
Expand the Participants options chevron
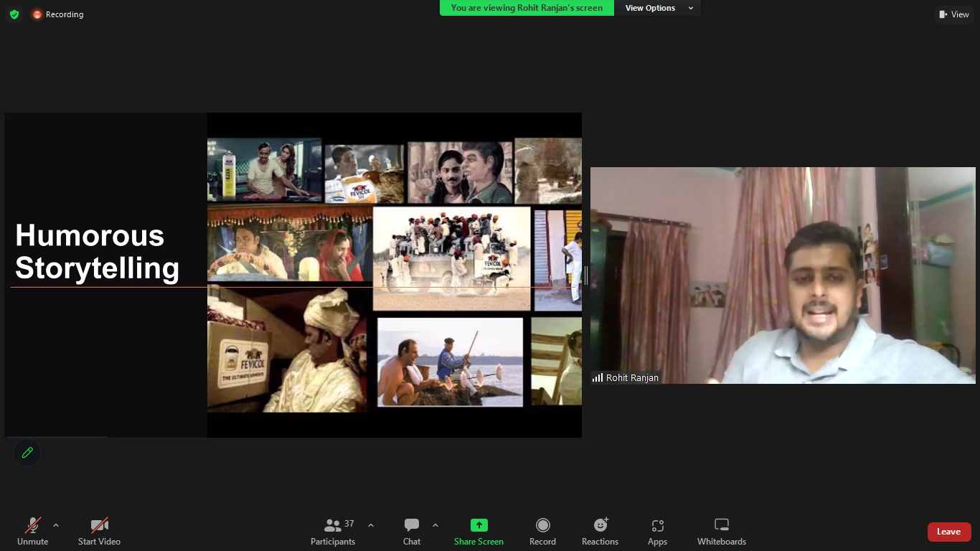371,525
